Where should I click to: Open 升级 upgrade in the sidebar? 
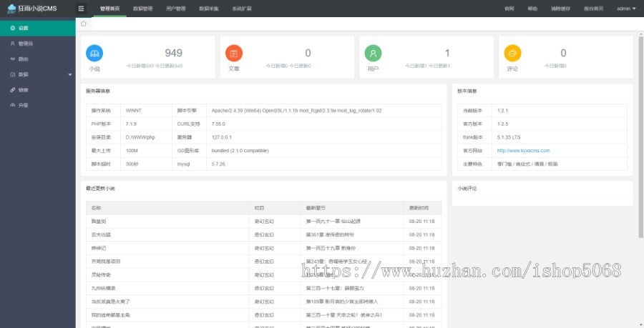(24, 105)
